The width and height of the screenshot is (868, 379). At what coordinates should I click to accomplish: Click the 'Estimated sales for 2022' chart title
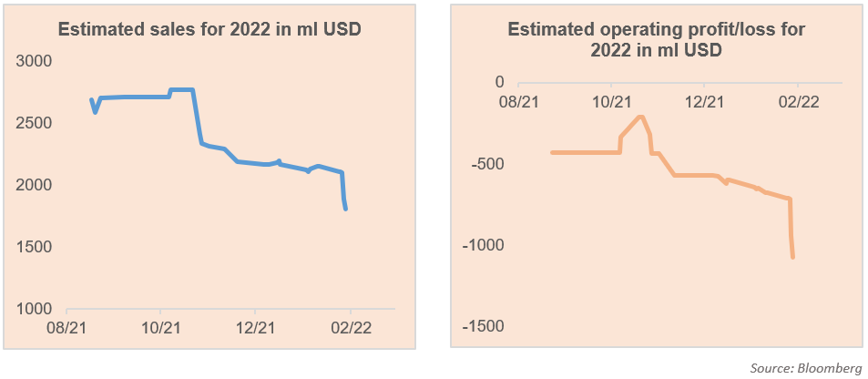[x=209, y=29]
